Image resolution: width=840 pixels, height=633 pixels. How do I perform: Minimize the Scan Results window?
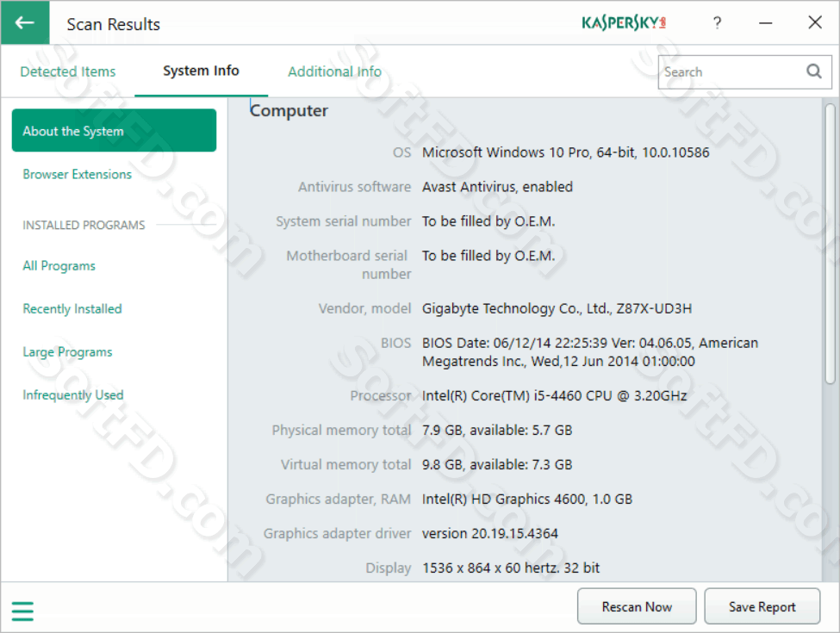tap(766, 23)
